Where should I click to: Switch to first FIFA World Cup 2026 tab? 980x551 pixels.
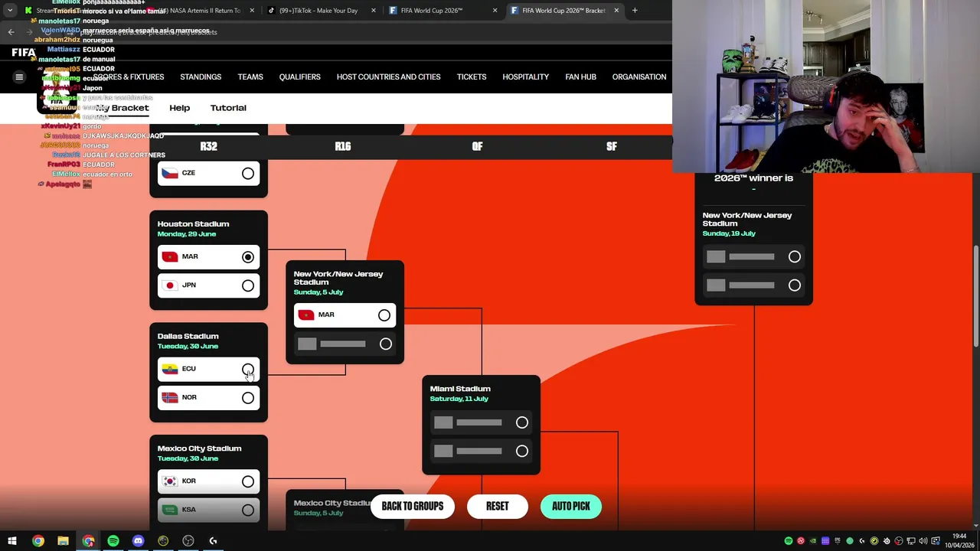443,11
